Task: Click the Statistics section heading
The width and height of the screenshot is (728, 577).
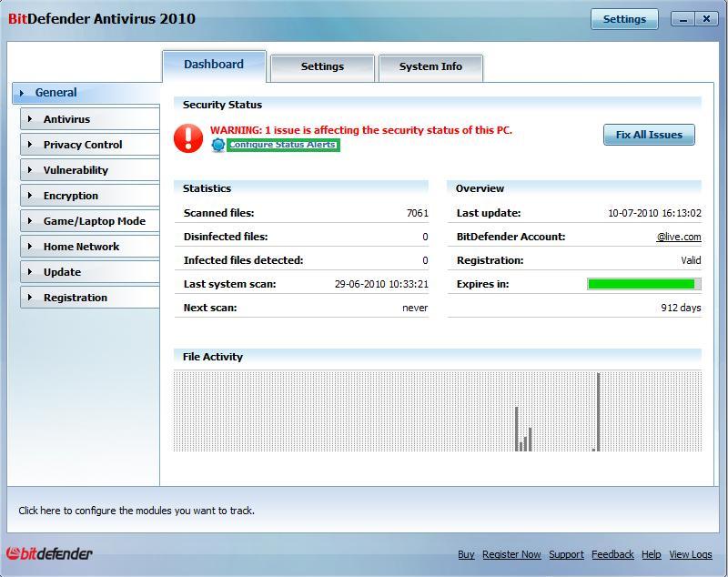Action: coord(207,188)
